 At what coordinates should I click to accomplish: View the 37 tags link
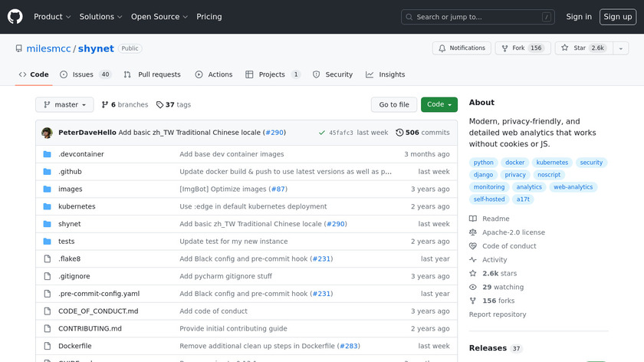click(x=174, y=105)
